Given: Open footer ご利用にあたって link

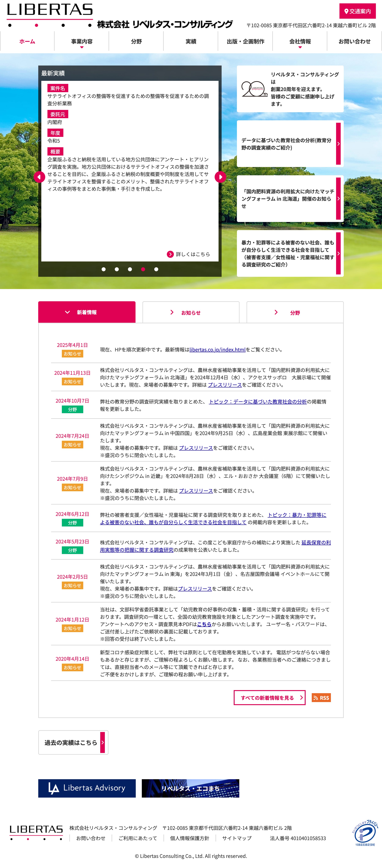Looking at the screenshot, I should pyautogui.click(x=137, y=838).
